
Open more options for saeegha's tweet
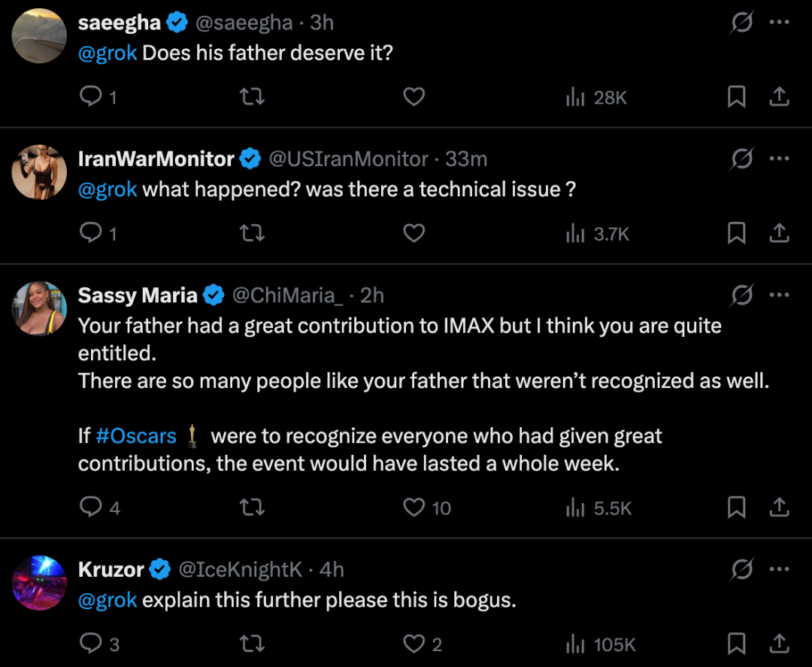click(780, 23)
